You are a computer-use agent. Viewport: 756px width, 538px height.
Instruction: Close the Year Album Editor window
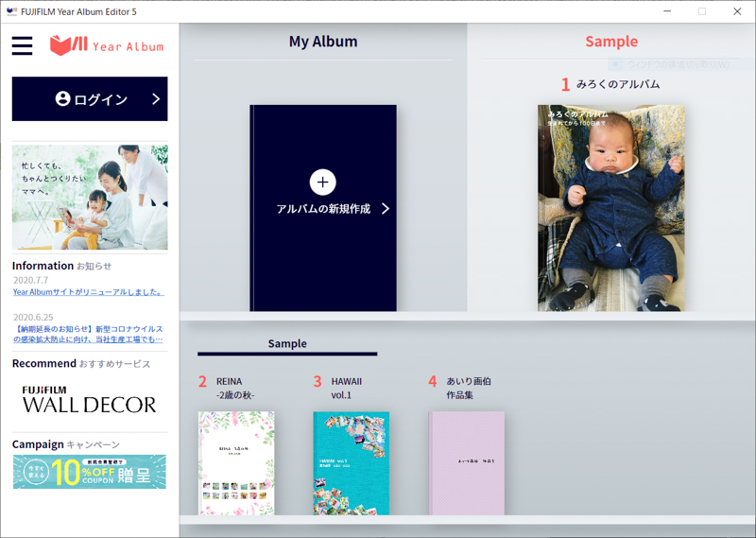coord(737,11)
